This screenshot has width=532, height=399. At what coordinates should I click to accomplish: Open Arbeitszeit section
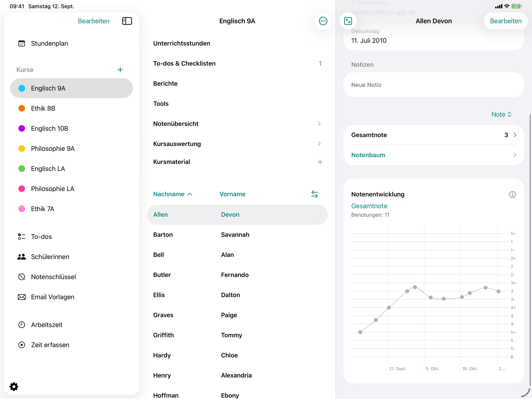[x=71, y=325]
